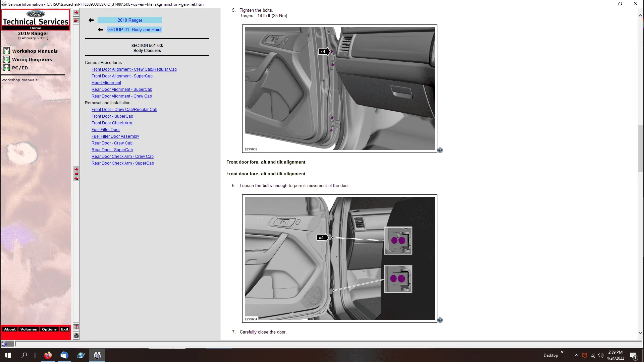The width and height of the screenshot is (644, 362).
Task: Click back arrow beside 2019 Ranger
Action: tap(91, 20)
